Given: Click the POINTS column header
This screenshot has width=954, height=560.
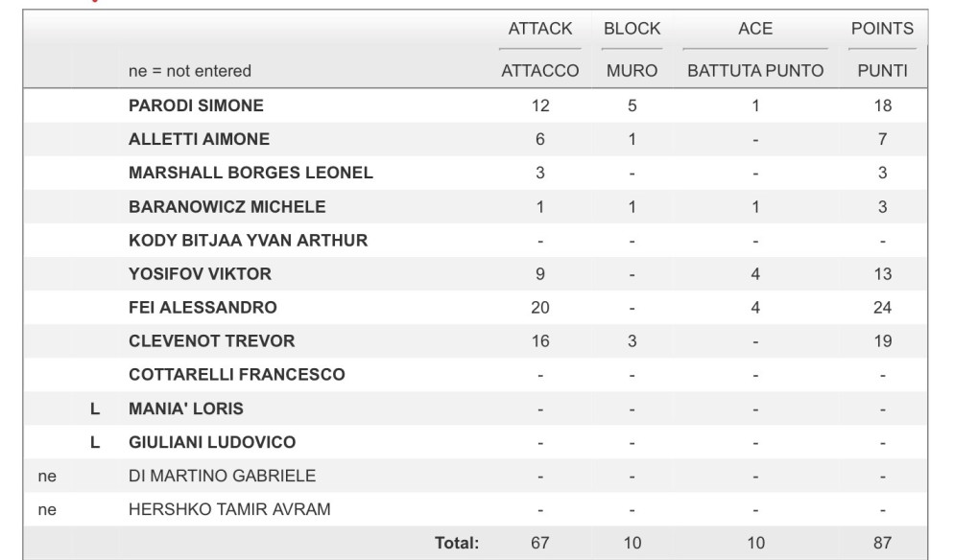Looking at the screenshot, I should pos(882,29).
